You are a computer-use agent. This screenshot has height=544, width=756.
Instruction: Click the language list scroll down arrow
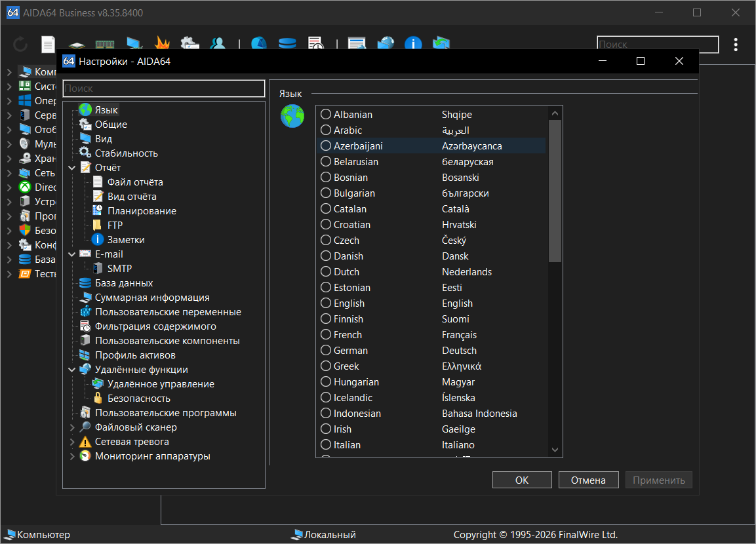555,450
